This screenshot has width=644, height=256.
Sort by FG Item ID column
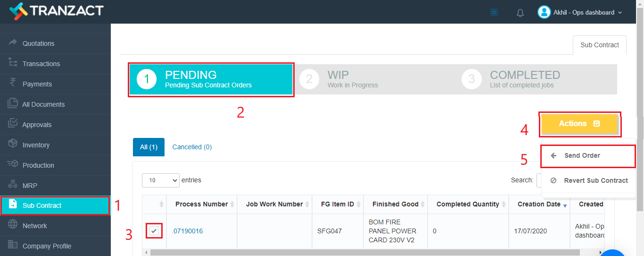tap(338, 204)
